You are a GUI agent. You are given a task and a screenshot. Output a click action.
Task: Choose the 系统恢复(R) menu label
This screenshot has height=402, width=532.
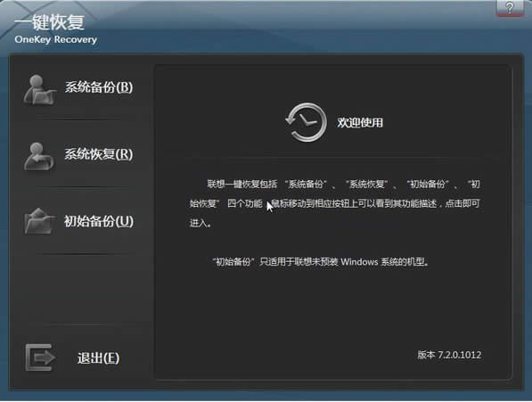99,154
